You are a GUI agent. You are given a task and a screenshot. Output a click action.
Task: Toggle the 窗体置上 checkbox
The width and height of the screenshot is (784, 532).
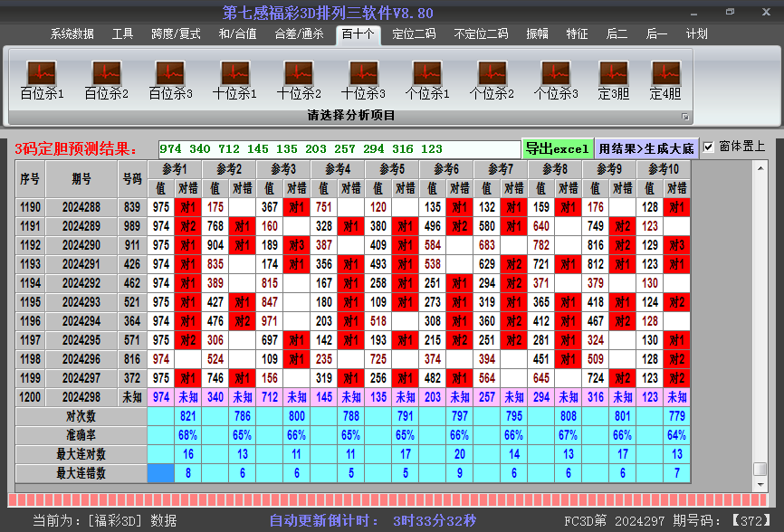[x=708, y=147]
